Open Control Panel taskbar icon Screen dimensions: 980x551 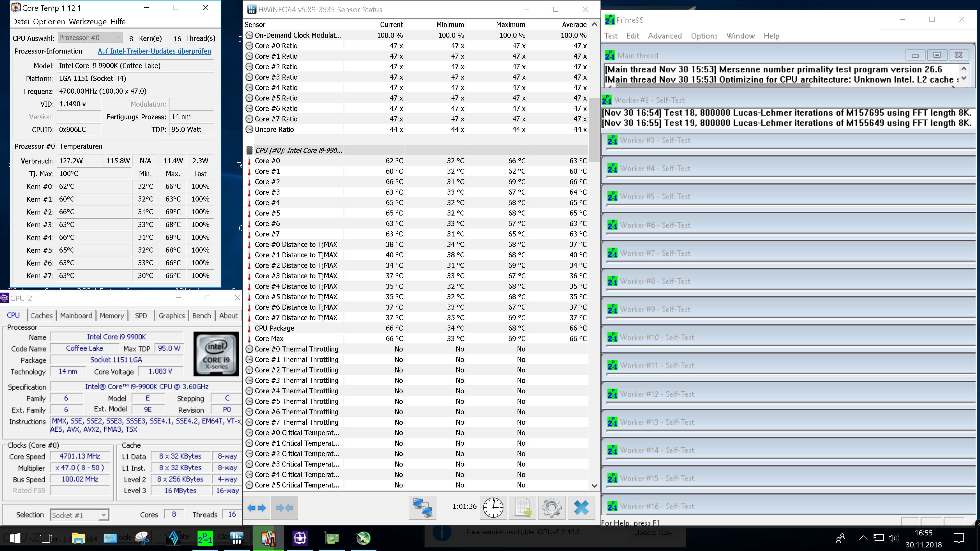[110, 538]
